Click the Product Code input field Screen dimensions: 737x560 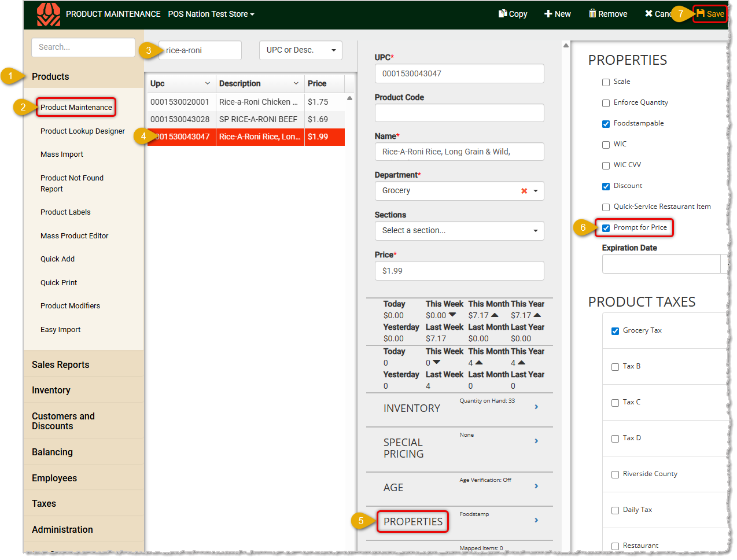459,113
